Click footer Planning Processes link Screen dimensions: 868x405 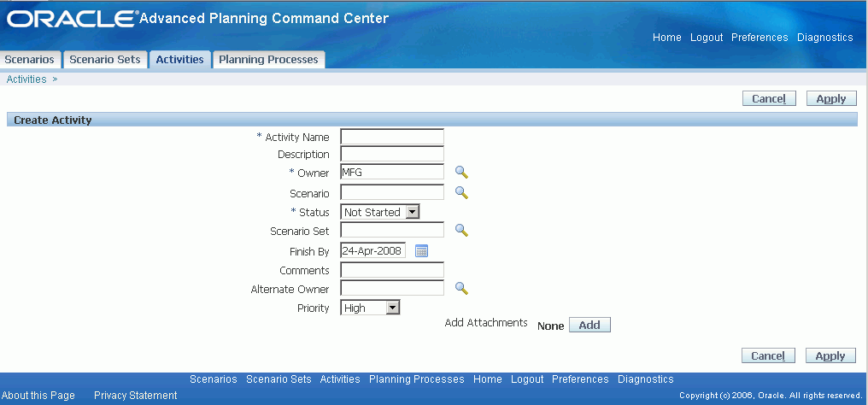[416, 379]
